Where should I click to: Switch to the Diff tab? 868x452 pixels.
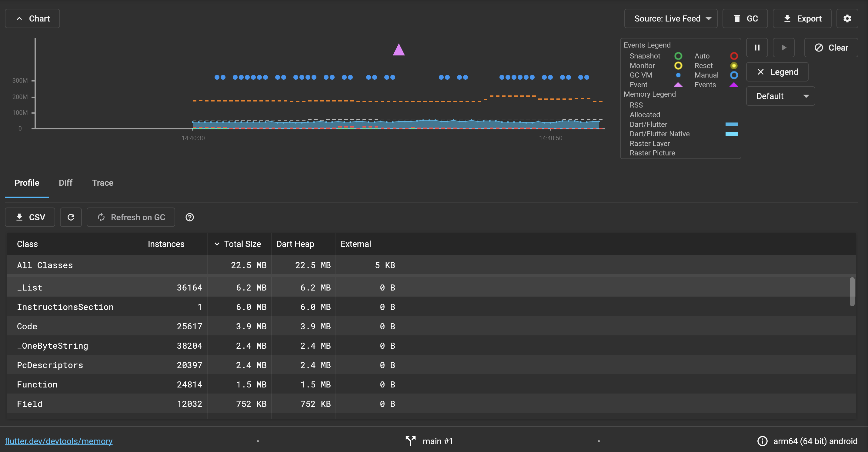click(x=65, y=183)
